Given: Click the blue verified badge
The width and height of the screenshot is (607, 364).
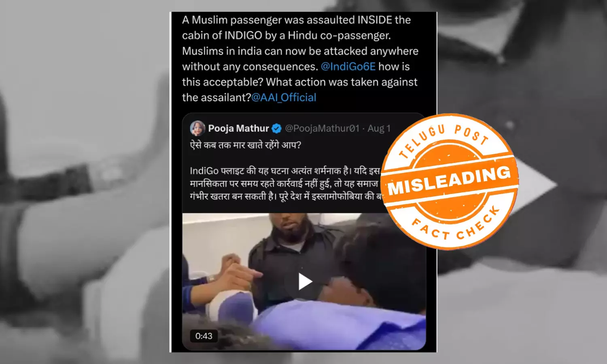Looking at the screenshot, I should coord(276,129).
